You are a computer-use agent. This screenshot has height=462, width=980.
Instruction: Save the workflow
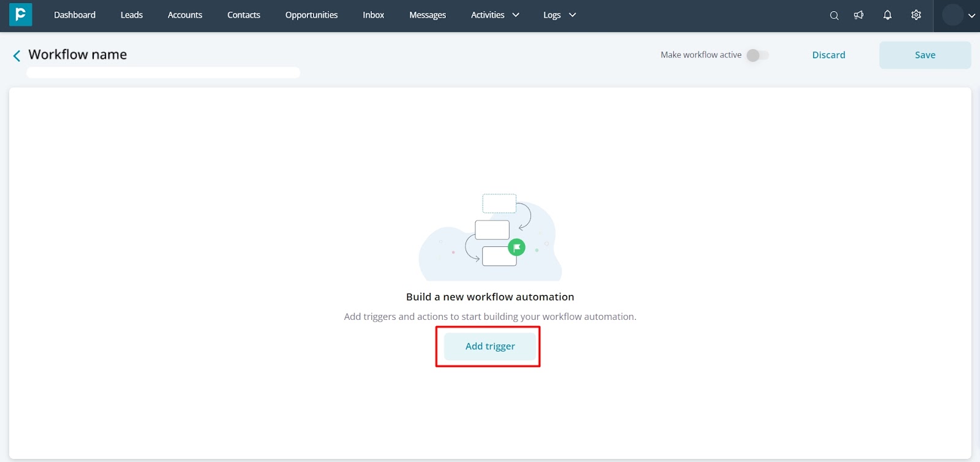pyautogui.click(x=925, y=55)
